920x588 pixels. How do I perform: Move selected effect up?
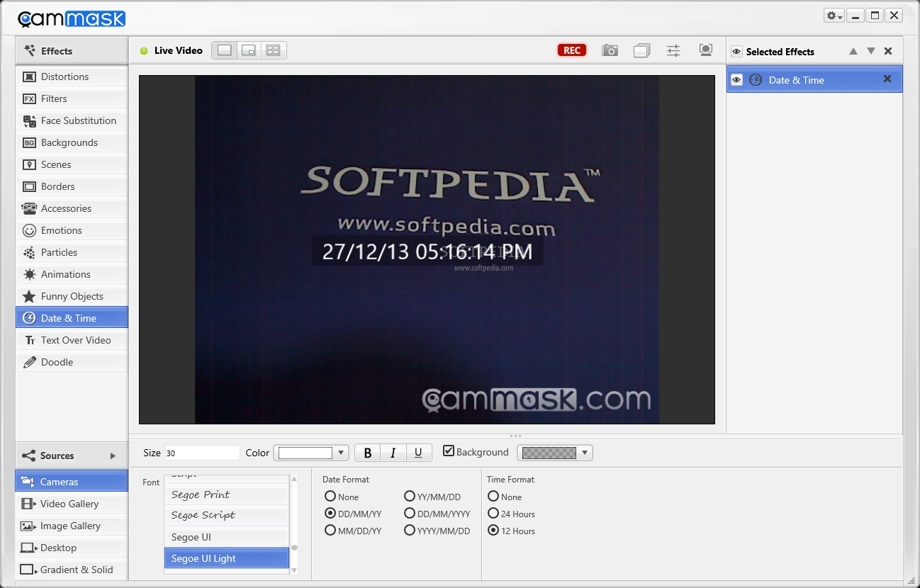tap(853, 51)
